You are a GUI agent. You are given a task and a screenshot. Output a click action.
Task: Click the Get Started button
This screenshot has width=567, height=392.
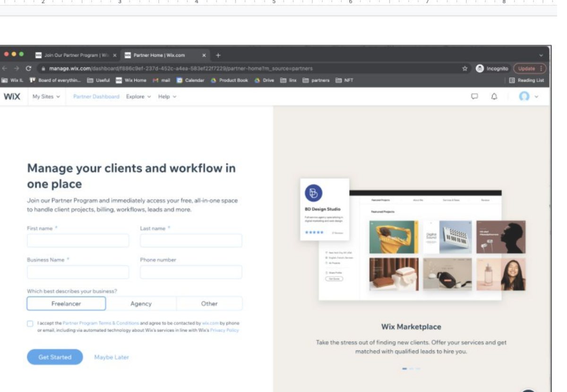[55, 357]
